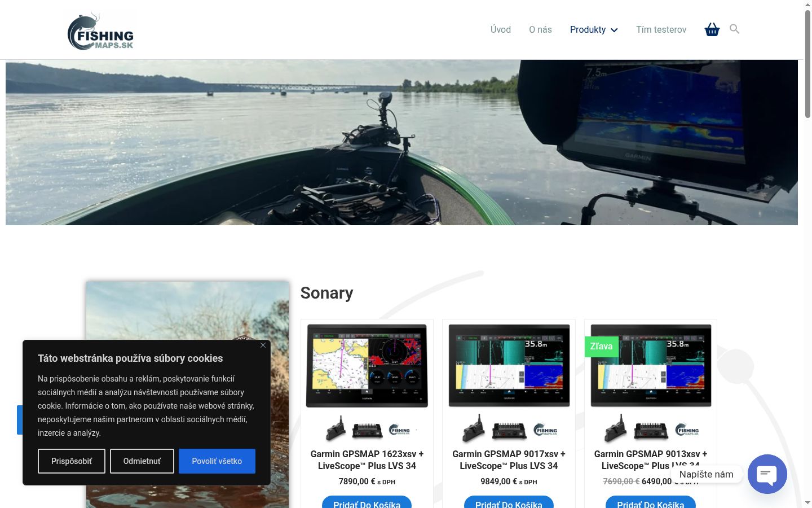This screenshot has height=508, width=812.
Task: Click the Napíšte nám chat label
Action: click(707, 474)
